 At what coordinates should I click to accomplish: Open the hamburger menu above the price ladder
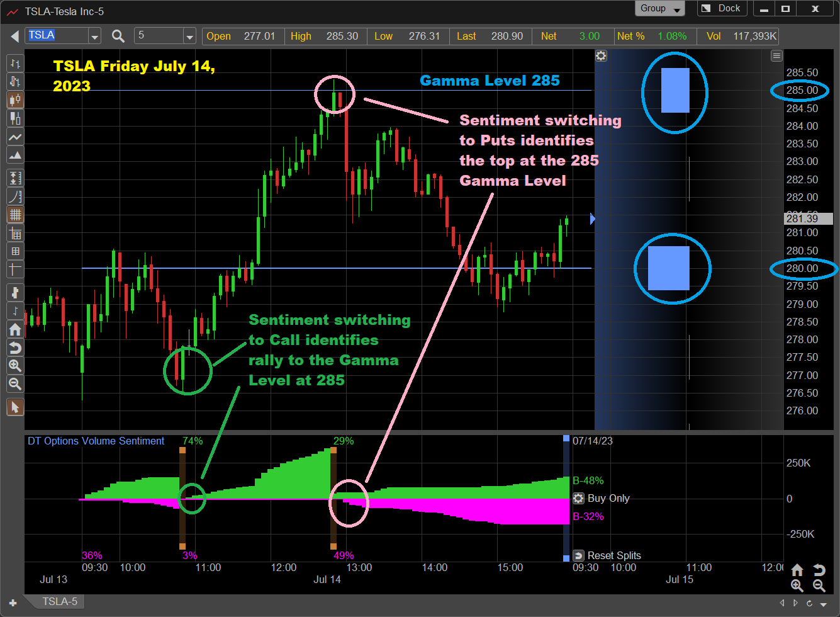click(776, 56)
